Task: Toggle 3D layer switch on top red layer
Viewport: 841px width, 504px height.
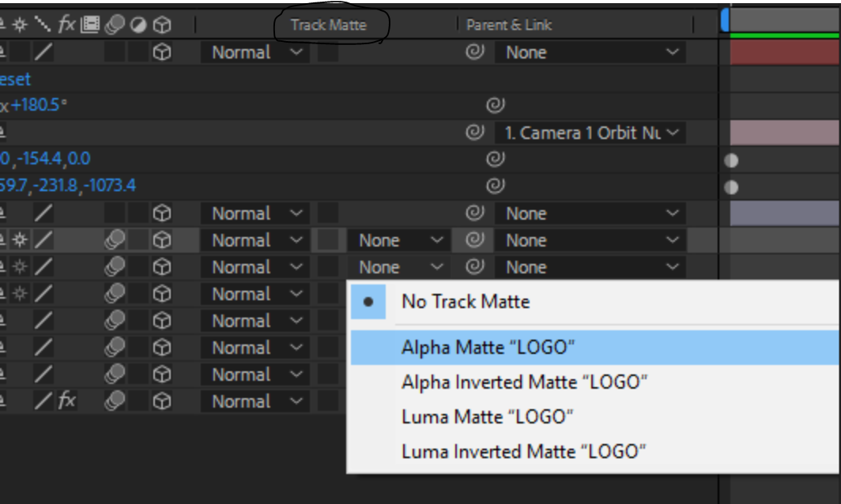Action: point(162,53)
